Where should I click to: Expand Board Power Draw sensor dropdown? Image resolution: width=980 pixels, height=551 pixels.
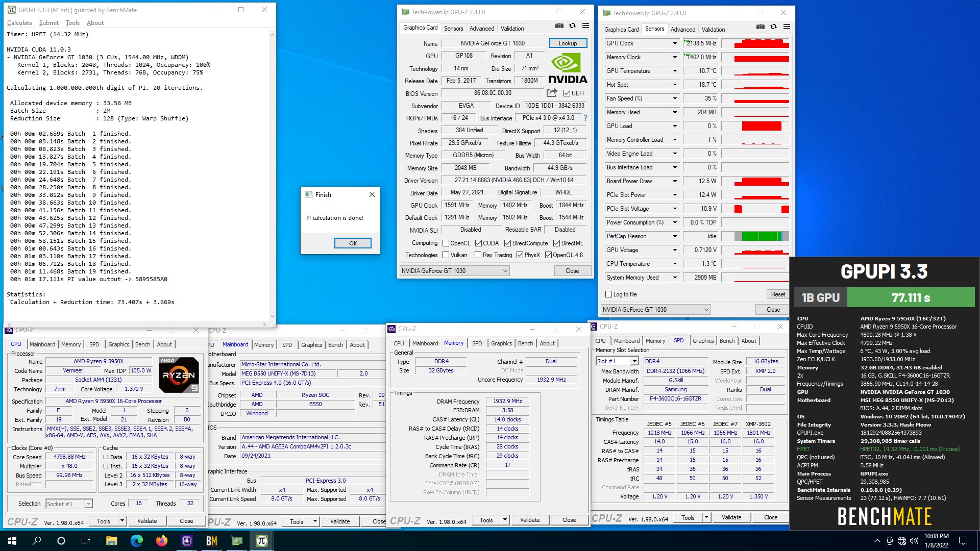(675, 181)
